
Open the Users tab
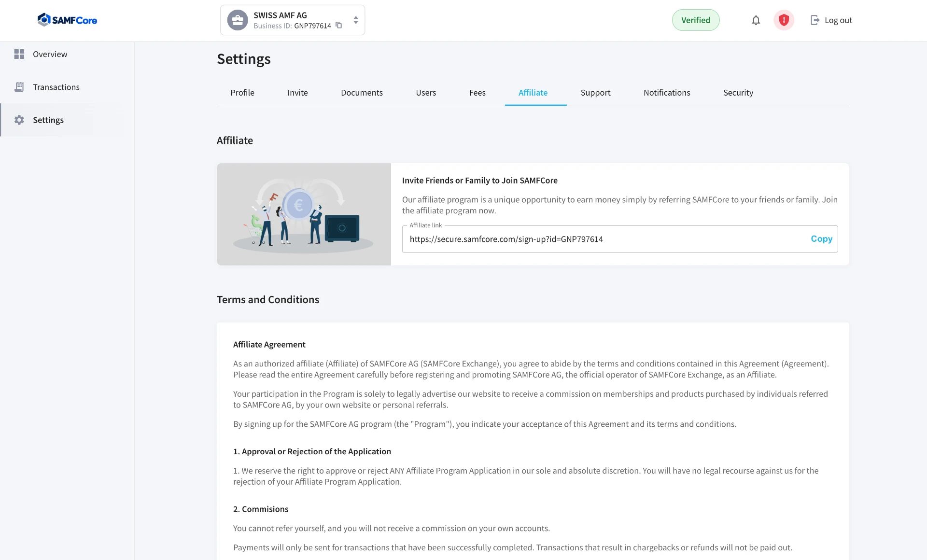(426, 93)
